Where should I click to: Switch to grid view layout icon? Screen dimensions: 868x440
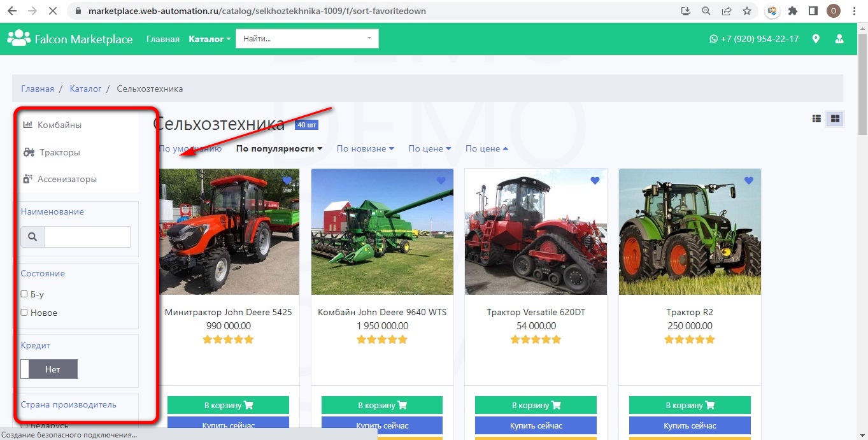pyautogui.click(x=835, y=118)
